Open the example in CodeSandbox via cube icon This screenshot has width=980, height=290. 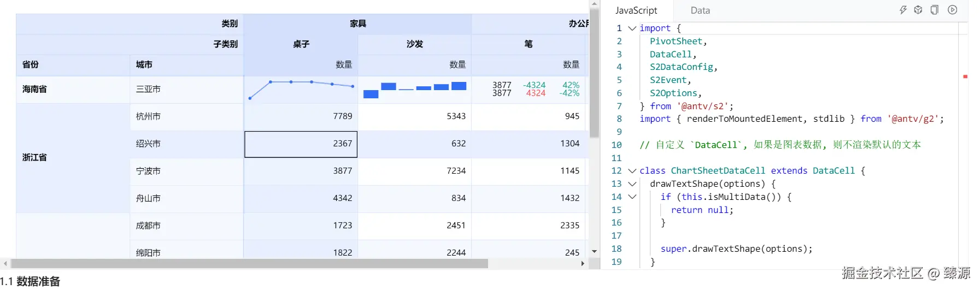[x=918, y=10]
